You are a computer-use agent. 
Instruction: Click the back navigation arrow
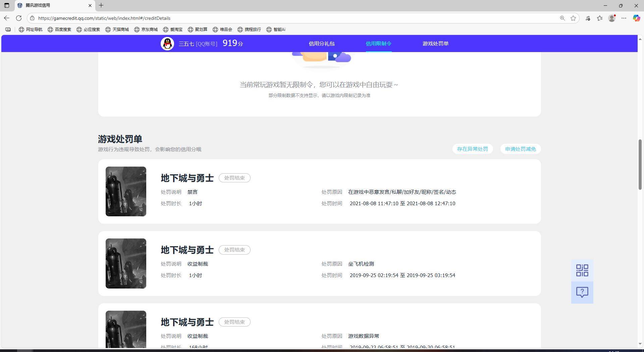[6, 18]
